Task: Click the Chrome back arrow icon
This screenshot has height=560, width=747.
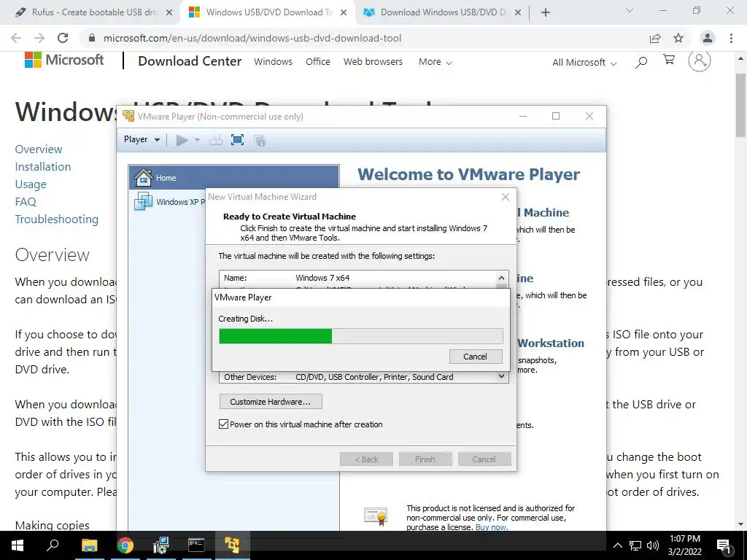Action: [x=16, y=38]
